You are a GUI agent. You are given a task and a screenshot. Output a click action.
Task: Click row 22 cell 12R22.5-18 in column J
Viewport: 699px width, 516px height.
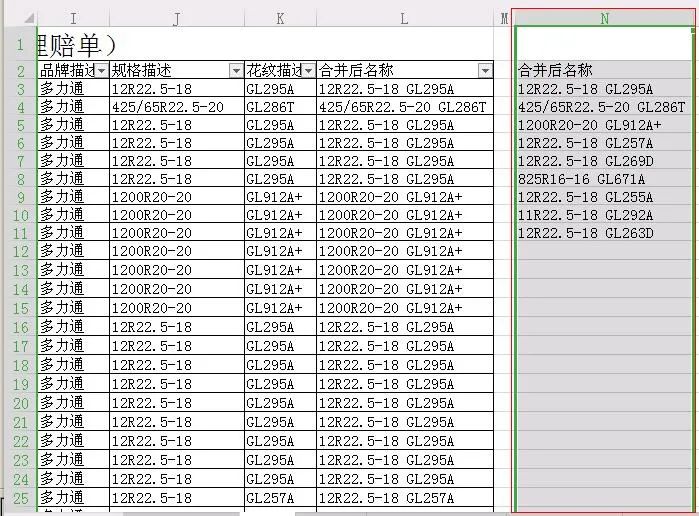(177, 441)
